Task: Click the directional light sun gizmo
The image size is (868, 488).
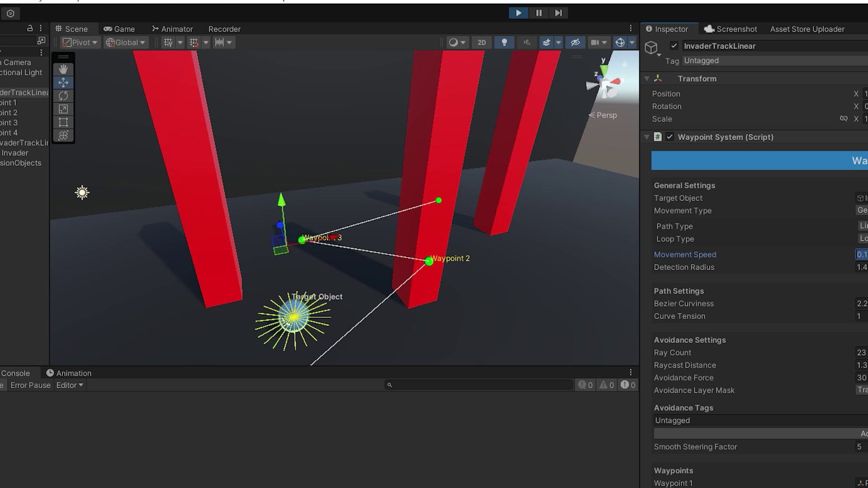Action: (82, 193)
